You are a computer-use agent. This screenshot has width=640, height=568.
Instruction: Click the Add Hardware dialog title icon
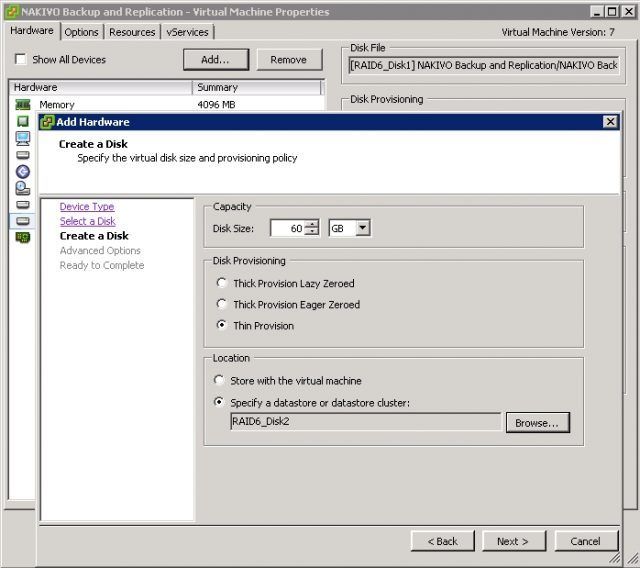(x=47, y=122)
